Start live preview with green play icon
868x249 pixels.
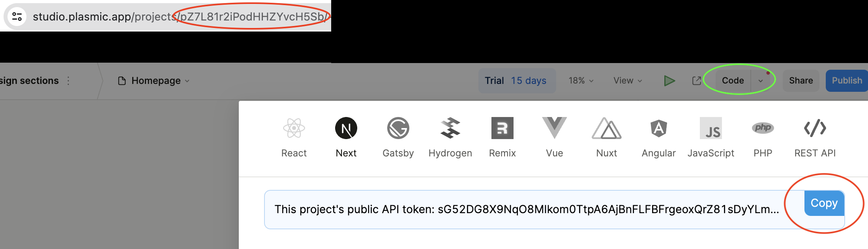tap(669, 81)
